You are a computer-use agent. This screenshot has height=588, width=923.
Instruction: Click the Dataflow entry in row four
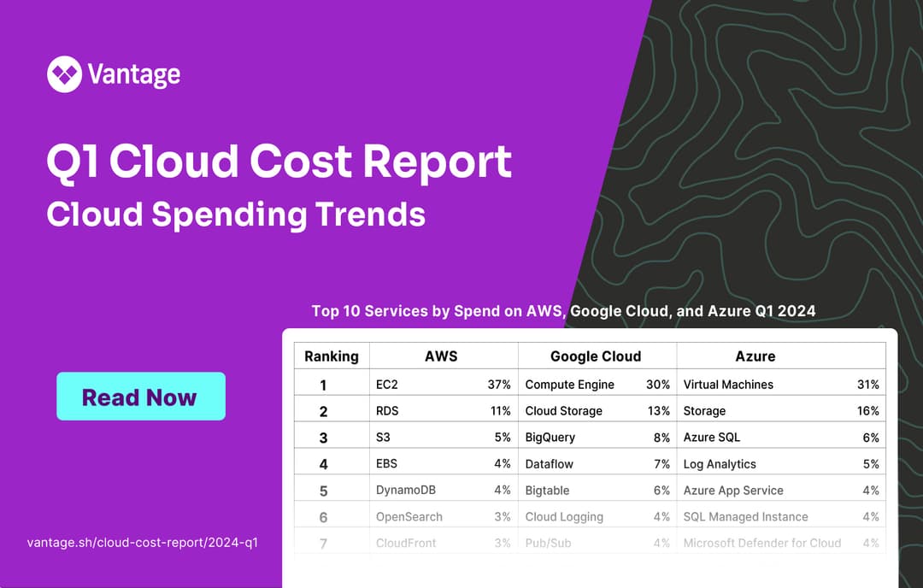tap(550, 464)
